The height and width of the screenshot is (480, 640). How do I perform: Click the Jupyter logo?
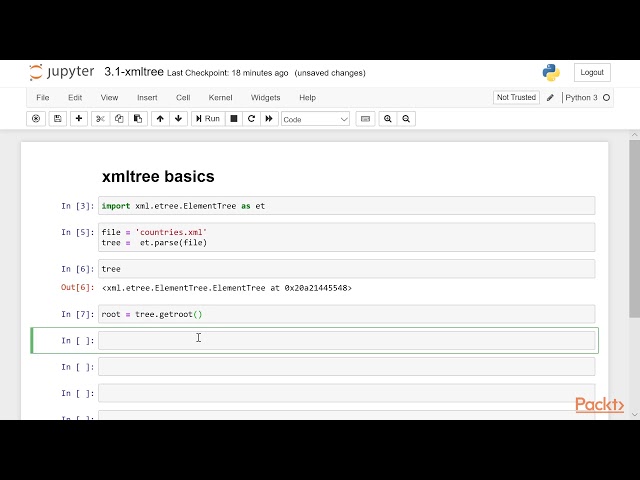(62, 72)
